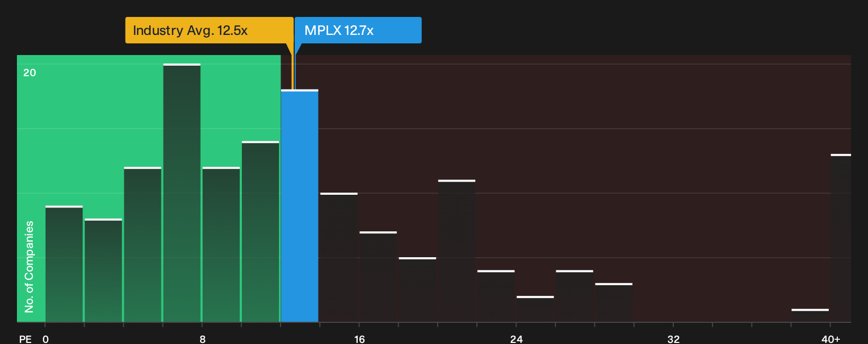The height and width of the screenshot is (344, 868).
Task: Select the tall dark bar starting at PE 20
Action: pos(457,251)
